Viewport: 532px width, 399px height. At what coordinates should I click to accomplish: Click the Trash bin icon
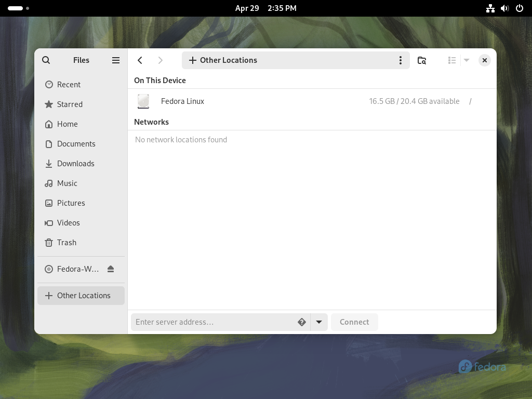click(x=49, y=243)
